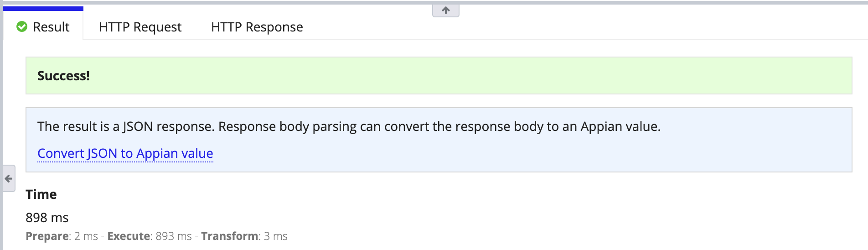Click the gray horizontal divider at top

tap(638, 2)
